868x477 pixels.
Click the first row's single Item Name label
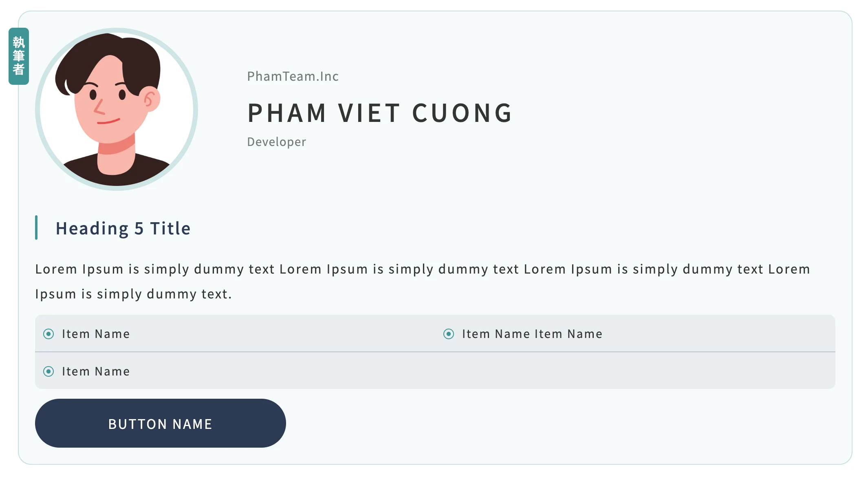96,334
